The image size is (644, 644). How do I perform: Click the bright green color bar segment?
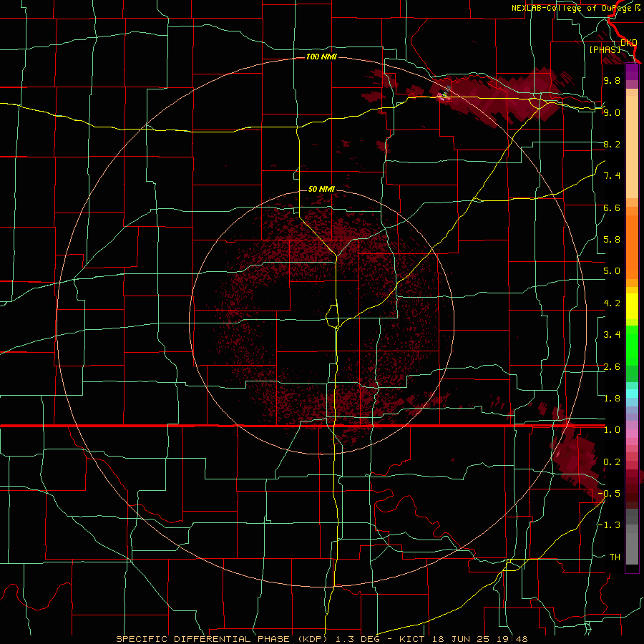point(632,346)
